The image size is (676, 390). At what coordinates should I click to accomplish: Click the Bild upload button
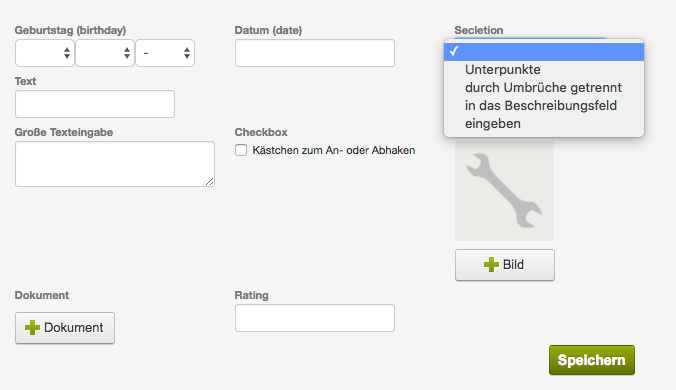pos(505,265)
